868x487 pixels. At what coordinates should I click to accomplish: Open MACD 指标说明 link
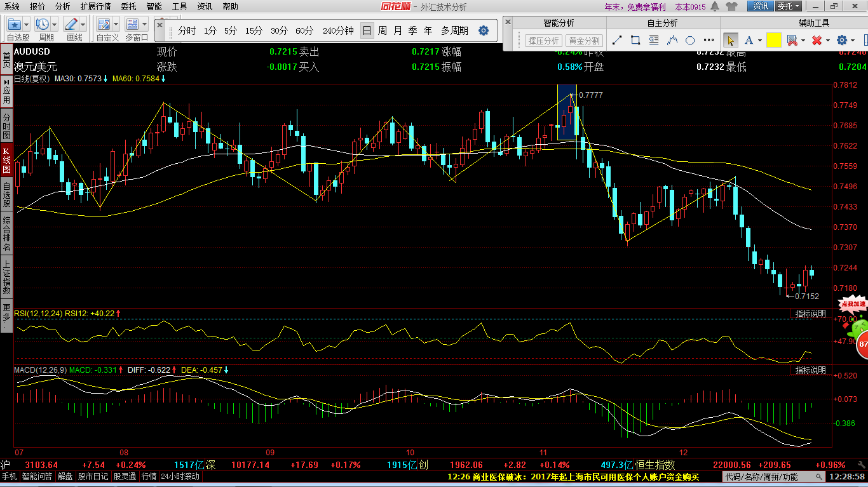(810, 370)
